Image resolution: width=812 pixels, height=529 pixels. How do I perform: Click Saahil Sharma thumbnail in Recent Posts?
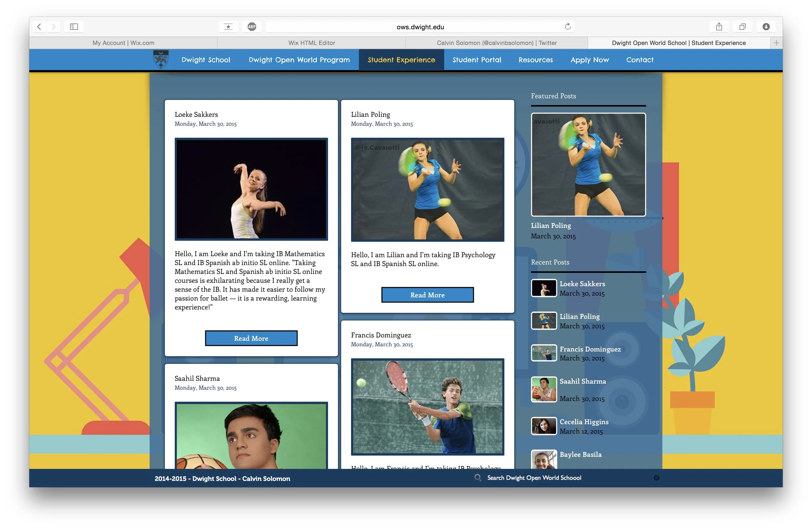(x=544, y=389)
